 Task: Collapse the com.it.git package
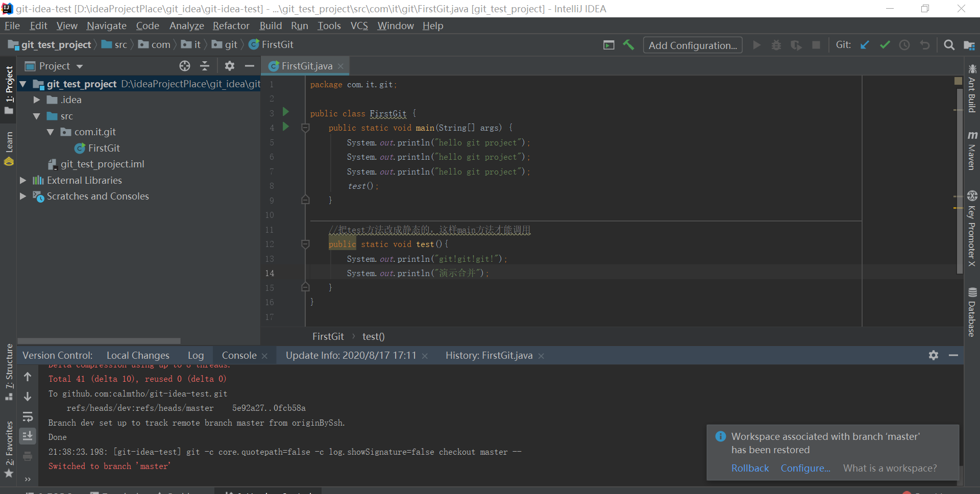51,132
